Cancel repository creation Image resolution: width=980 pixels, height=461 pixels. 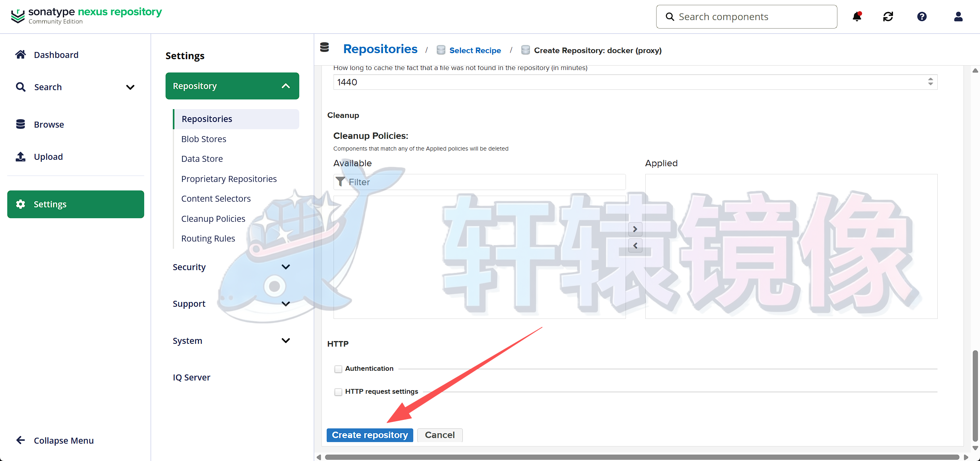(439, 435)
